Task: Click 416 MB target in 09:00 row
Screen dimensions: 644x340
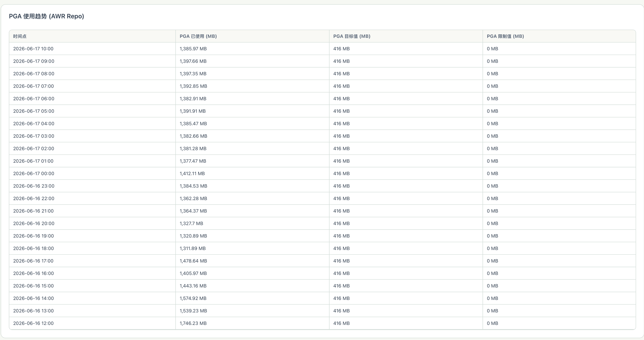Action: click(x=341, y=61)
